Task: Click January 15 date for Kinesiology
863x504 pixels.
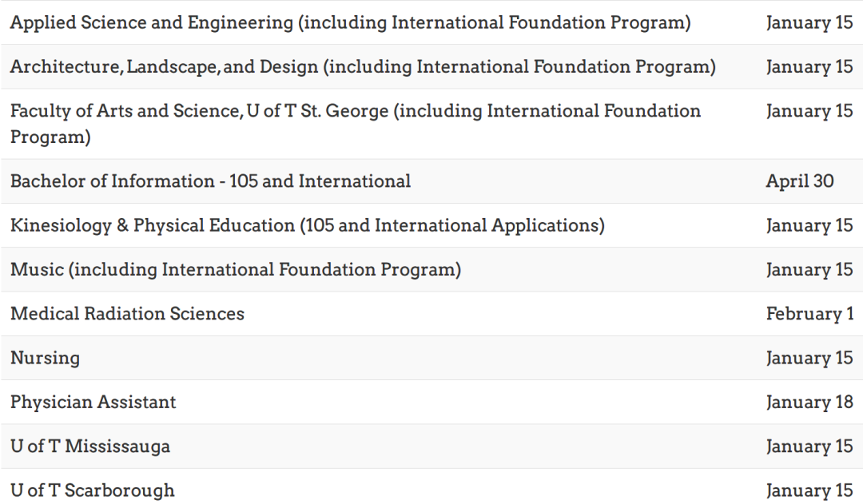Action: coord(809,225)
